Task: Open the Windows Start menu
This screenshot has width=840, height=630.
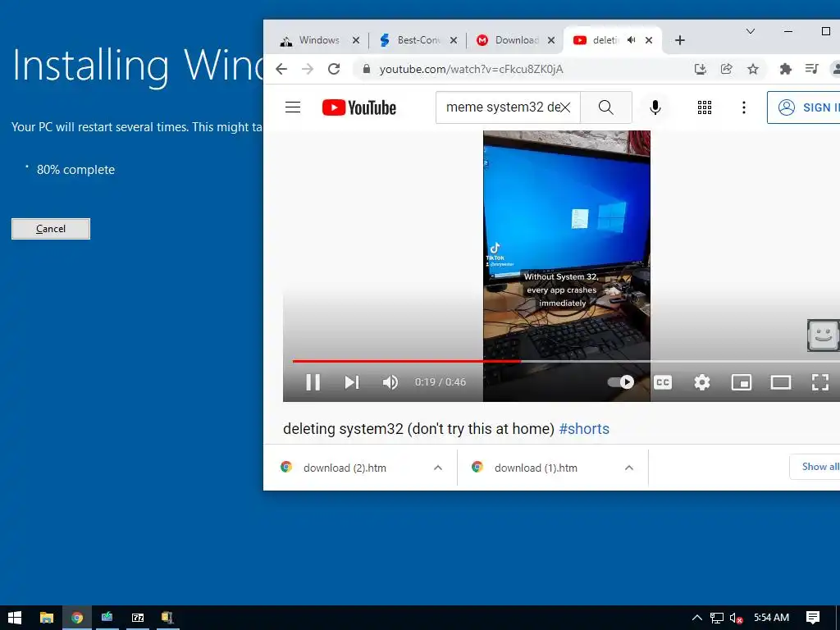Action: 15,618
